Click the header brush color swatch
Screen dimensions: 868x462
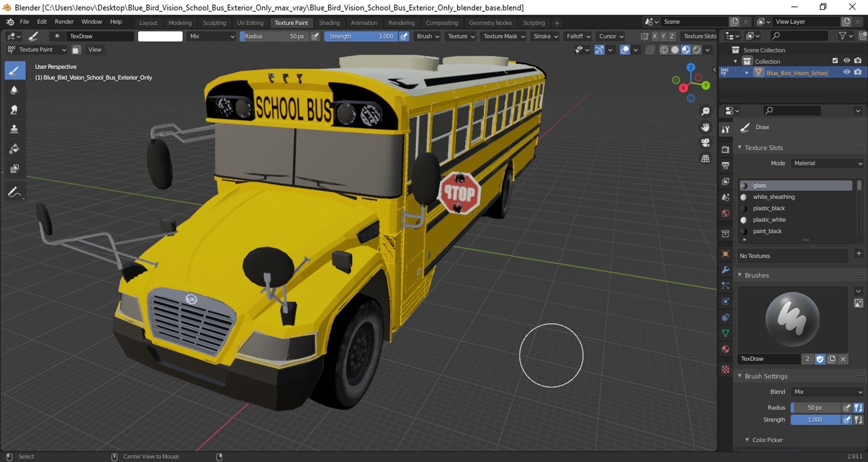click(160, 36)
